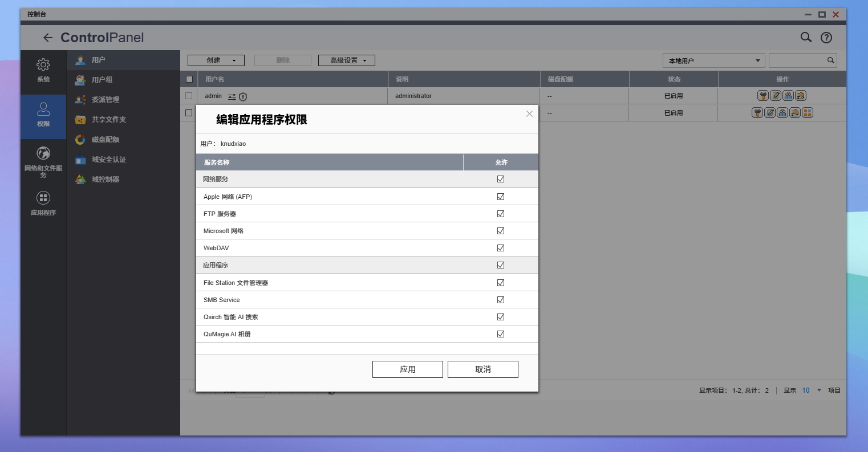Click the 域安全认证 icon in sidebar

pos(80,160)
